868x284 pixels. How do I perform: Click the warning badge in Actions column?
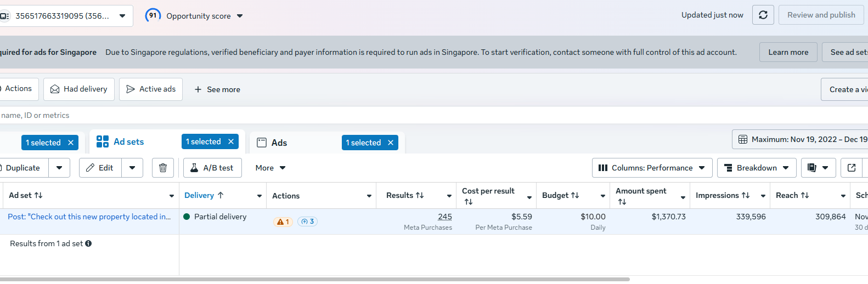[x=283, y=221]
